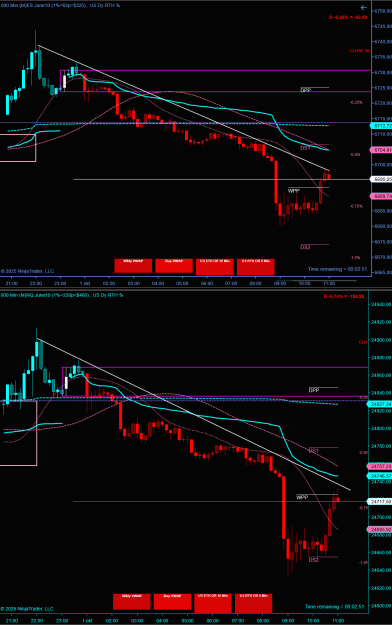This screenshot has height=625, width=392.
Task: Select the white 6695 last price marker, MES
Action: 382,179
